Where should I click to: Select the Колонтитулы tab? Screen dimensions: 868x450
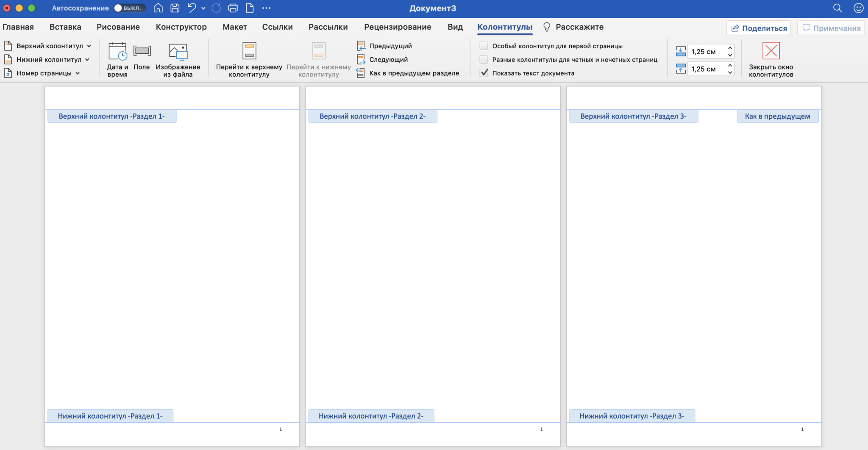tap(505, 27)
